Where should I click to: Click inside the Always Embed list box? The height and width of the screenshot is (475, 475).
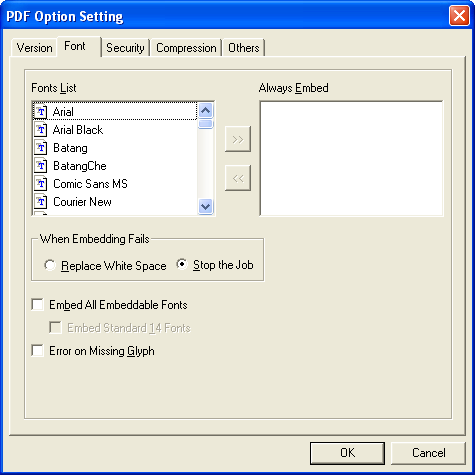tap(351, 158)
